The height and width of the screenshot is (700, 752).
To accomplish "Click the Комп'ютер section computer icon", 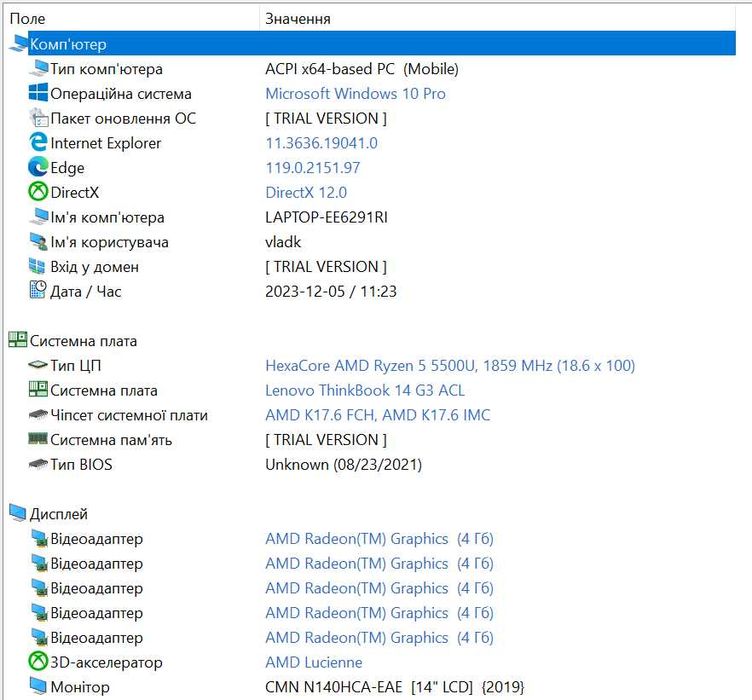I will 18,44.
